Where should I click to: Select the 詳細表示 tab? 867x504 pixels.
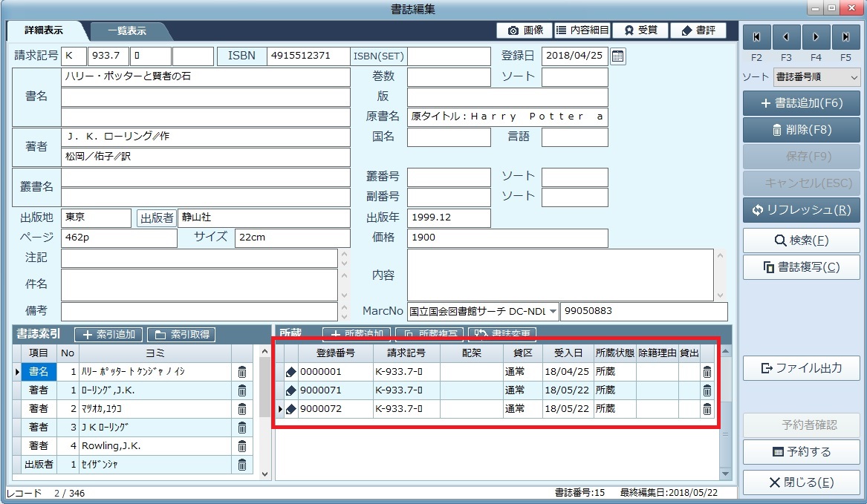(44, 30)
